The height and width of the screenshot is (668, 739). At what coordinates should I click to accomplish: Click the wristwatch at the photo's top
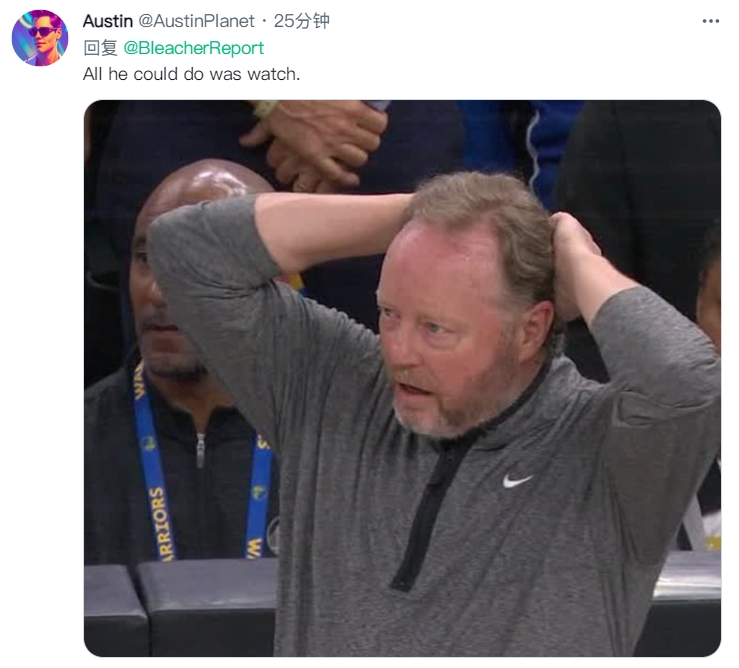266,108
